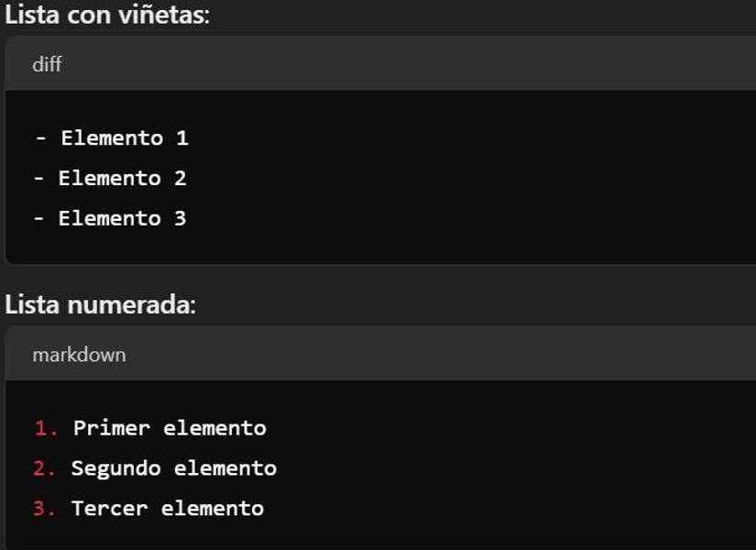Image resolution: width=756 pixels, height=550 pixels.
Task: Click the 'Elemento 1' text line
Action: click(x=124, y=138)
